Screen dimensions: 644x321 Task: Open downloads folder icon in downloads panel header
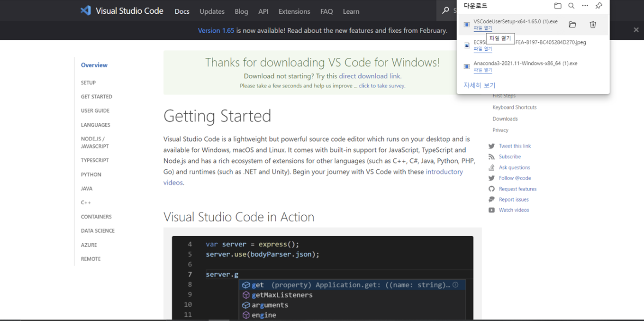(558, 6)
